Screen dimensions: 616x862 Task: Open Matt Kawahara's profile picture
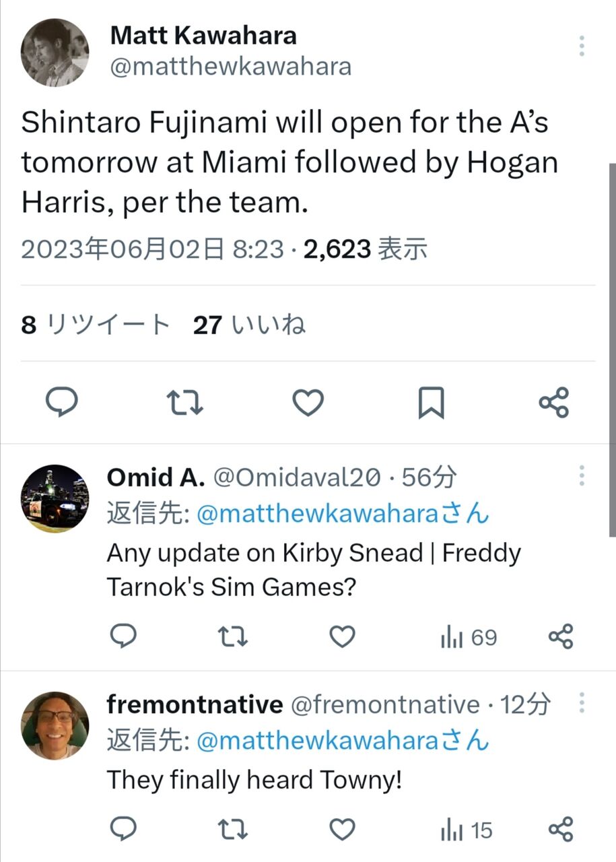[x=55, y=53]
